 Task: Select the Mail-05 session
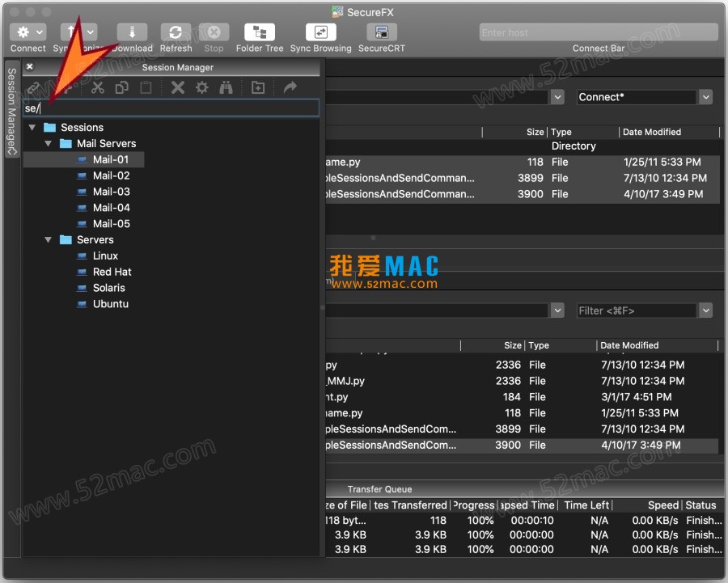click(112, 224)
